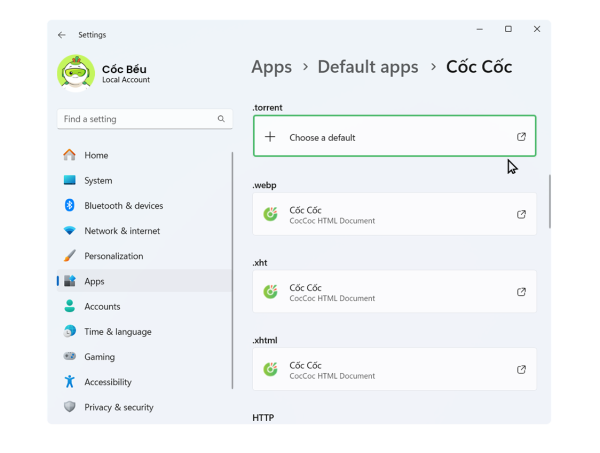
Task: Click the Network wifi icon
Action: pos(70,231)
